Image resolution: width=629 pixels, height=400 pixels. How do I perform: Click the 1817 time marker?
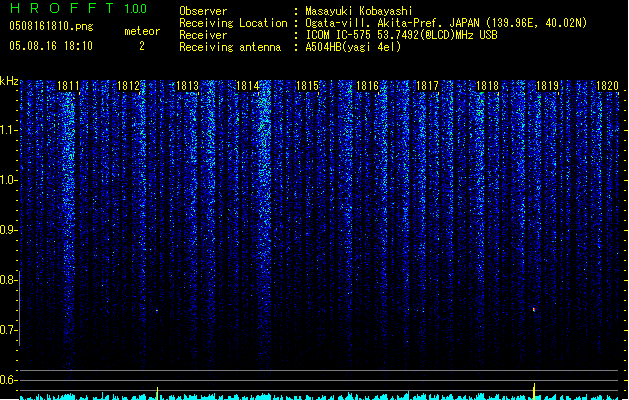pos(428,86)
